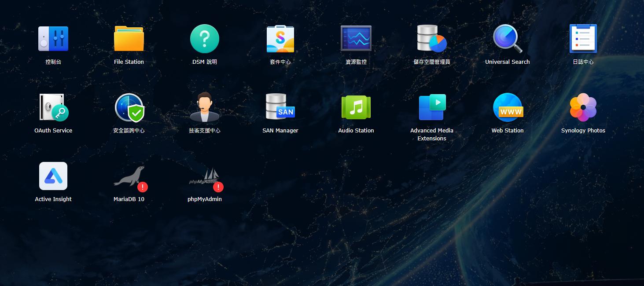
Task: Click the 'File Station' label text
Action: 129,62
